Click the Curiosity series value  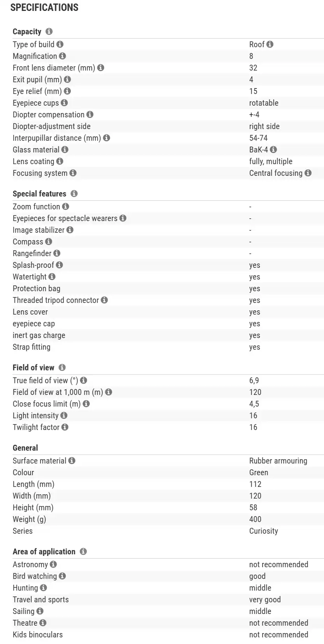pos(264,531)
